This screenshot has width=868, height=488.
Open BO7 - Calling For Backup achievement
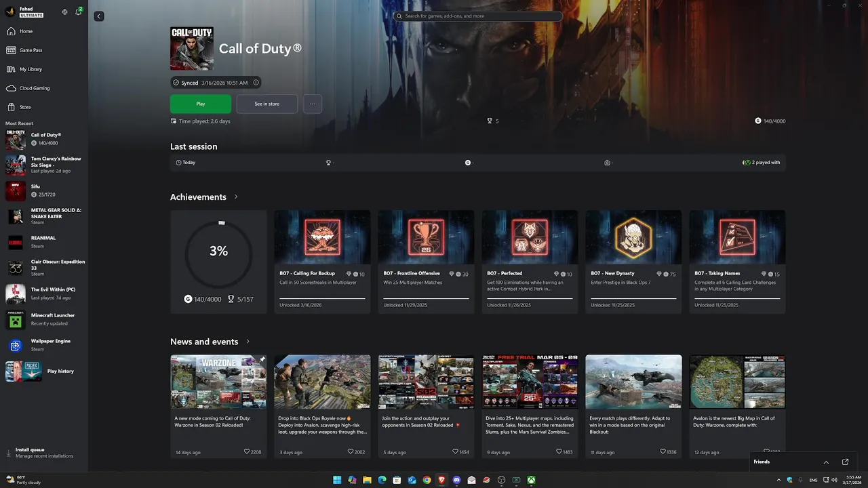[322, 262]
